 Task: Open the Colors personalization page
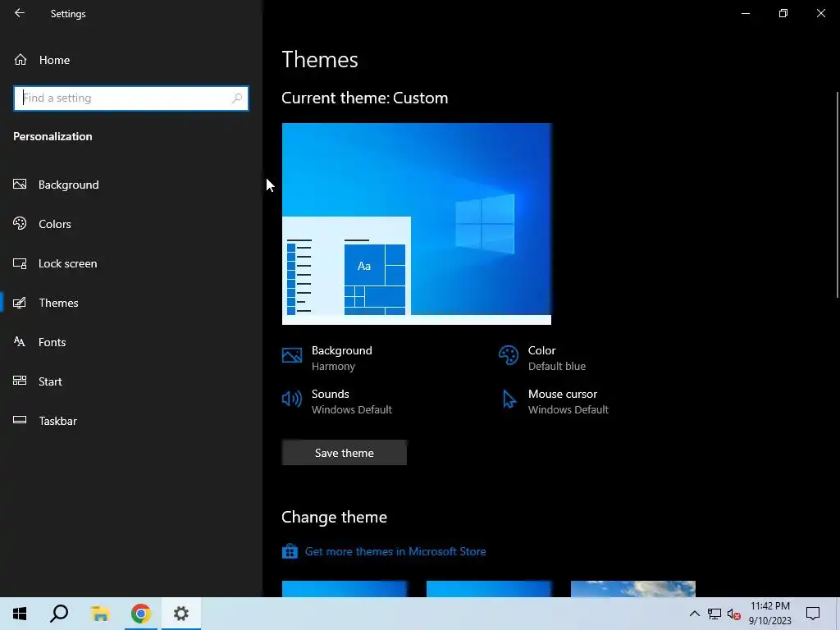[131, 224]
